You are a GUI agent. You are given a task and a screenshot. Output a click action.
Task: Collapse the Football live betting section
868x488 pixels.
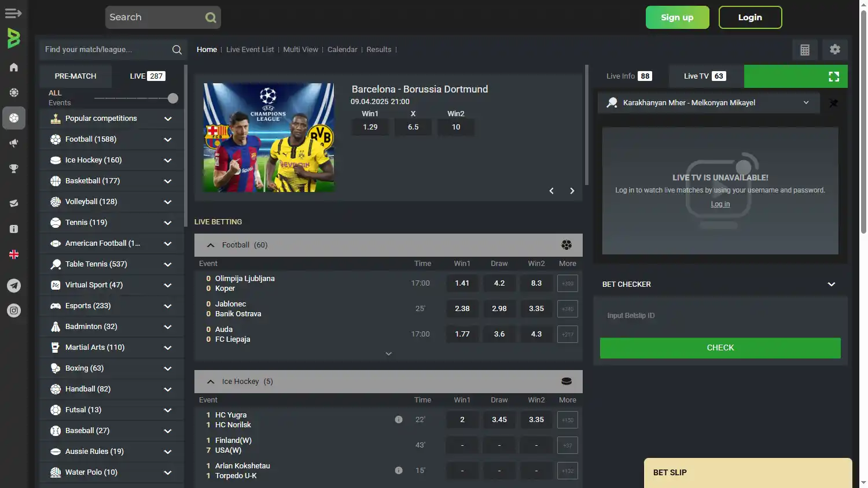pyautogui.click(x=211, y=245)
